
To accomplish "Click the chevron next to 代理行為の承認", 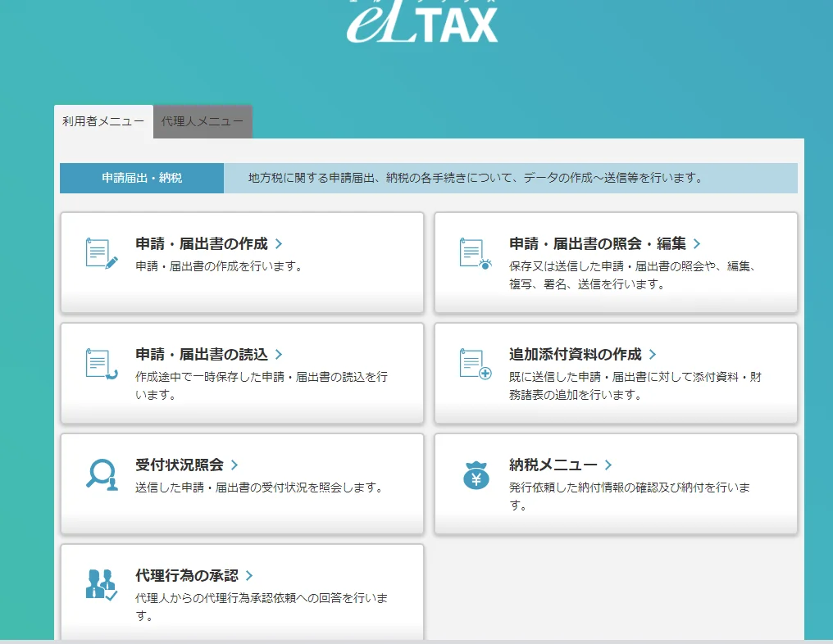I will pyautogui.click(x=249, y=575).
